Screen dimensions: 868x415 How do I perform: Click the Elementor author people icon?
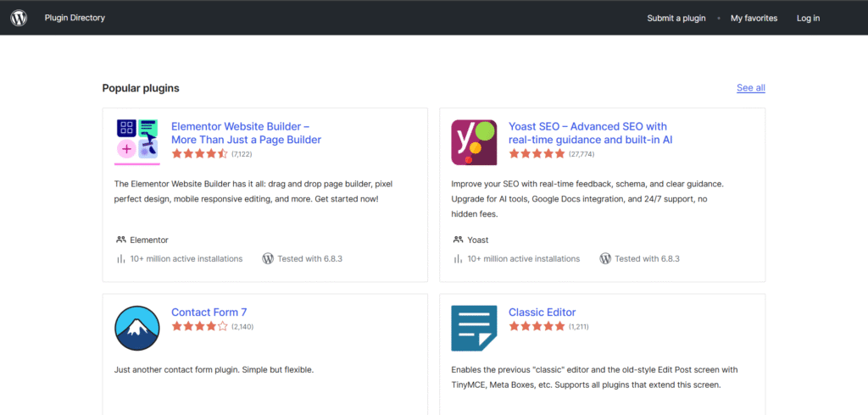click(x=121, y=240)
